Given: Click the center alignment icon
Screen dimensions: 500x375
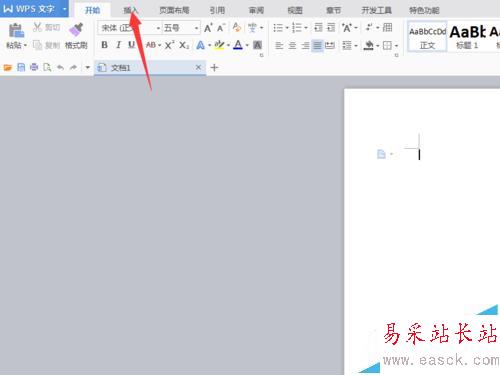Looking at the screenshot, I should [292, 45].
